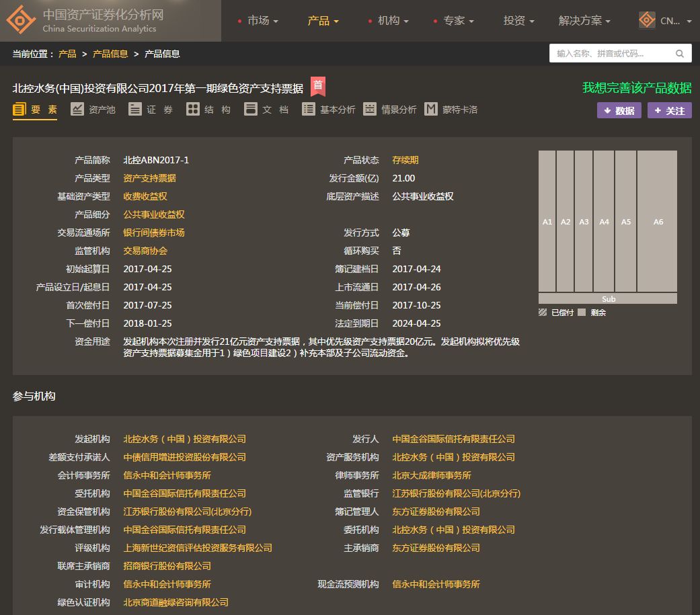Expand the 解决方案 menu
700x615 pixels.
[584, 21]
